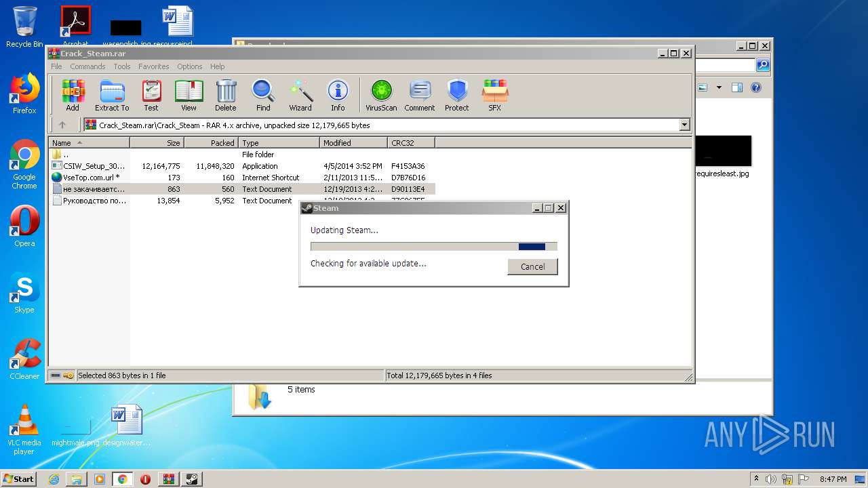The width and height of the screenshot is (868, 488).
Task: Open CCleaner desktop shortcut
Action: (x=24, y=359)
